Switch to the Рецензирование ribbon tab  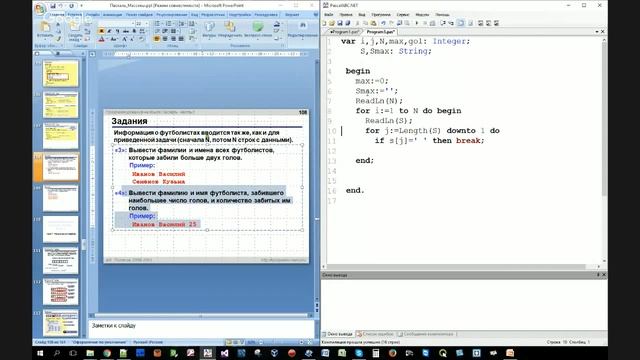[172, 15]
